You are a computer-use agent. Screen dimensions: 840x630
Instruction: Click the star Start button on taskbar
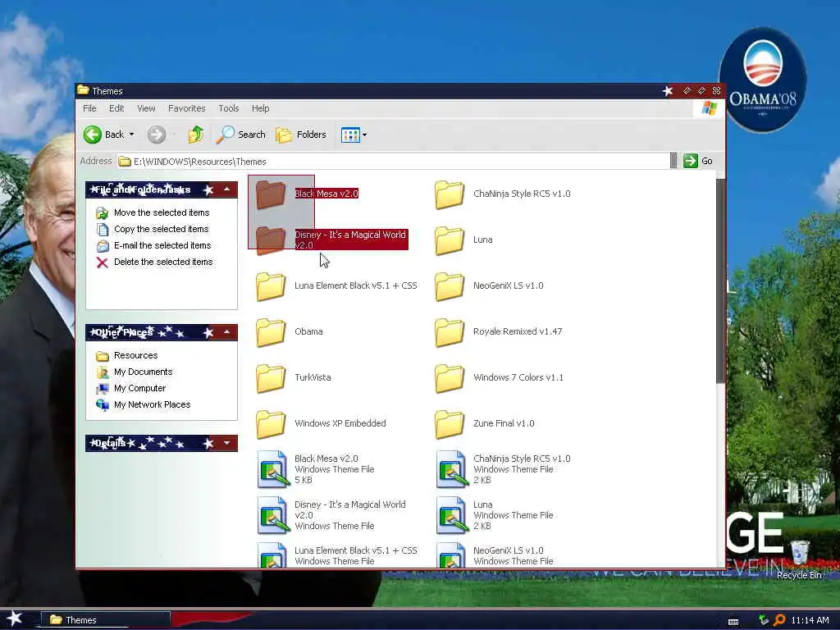[14, 619]
